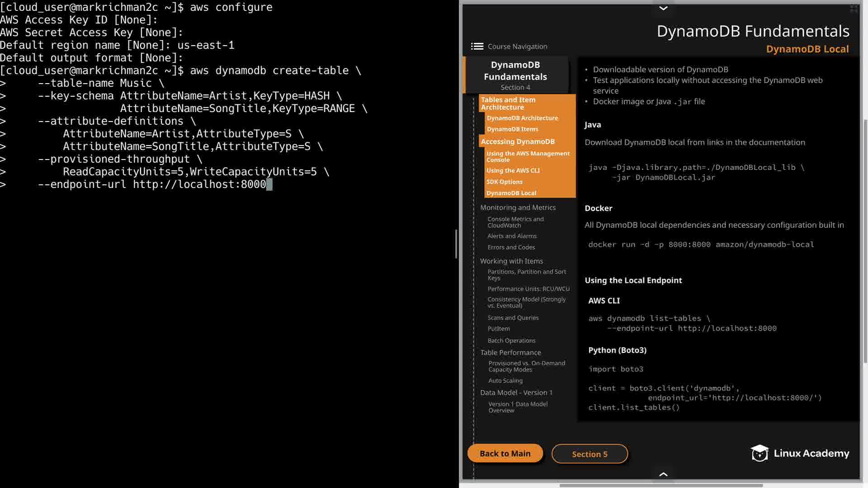The image size is (868, 488).
Task: Open the Alerts and Alarms lesson
Action: click(x=512, y=236)
